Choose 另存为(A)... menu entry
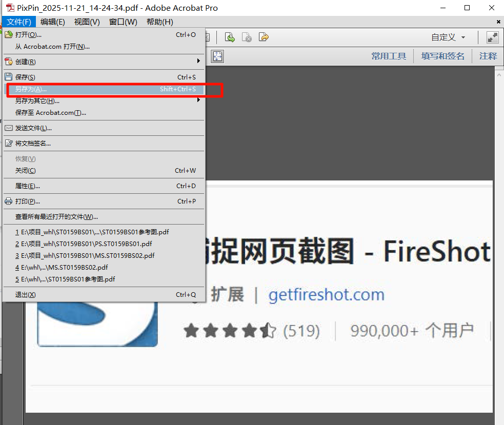Image resolution: width=504 pixels, height=425 pixels. (x=105, y=89)
